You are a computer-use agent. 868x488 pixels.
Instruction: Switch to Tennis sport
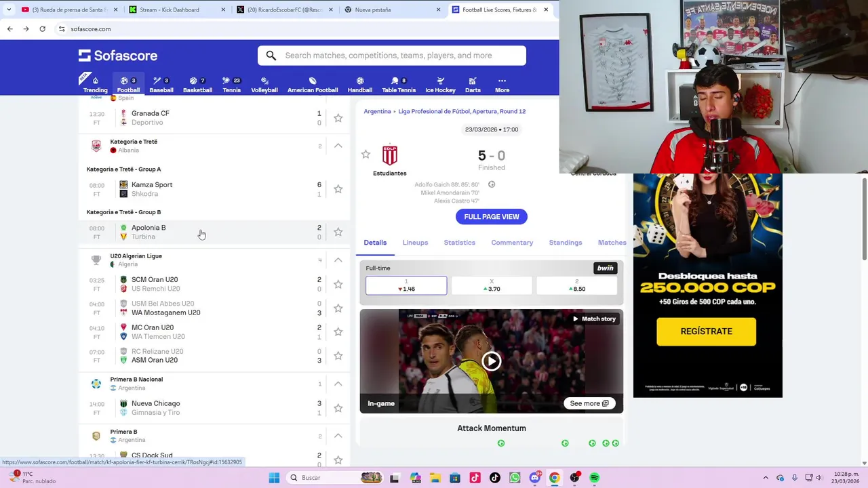[231, 85]
